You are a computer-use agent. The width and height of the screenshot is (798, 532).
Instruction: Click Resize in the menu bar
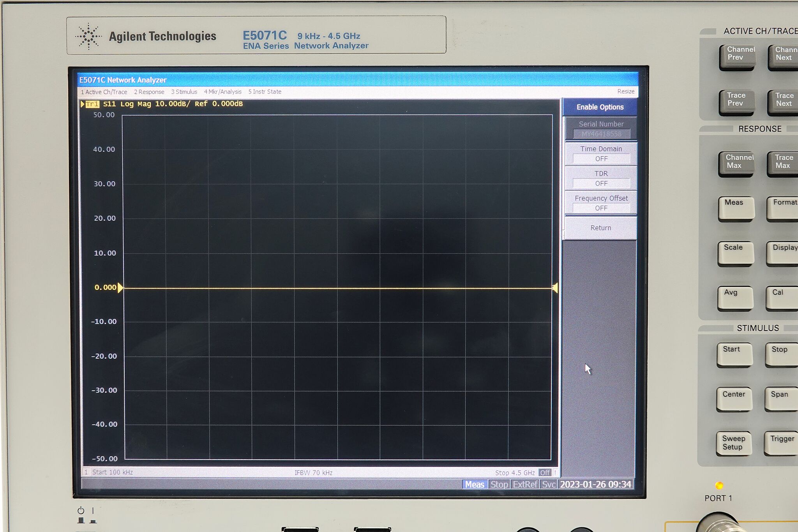click(626, 92)
